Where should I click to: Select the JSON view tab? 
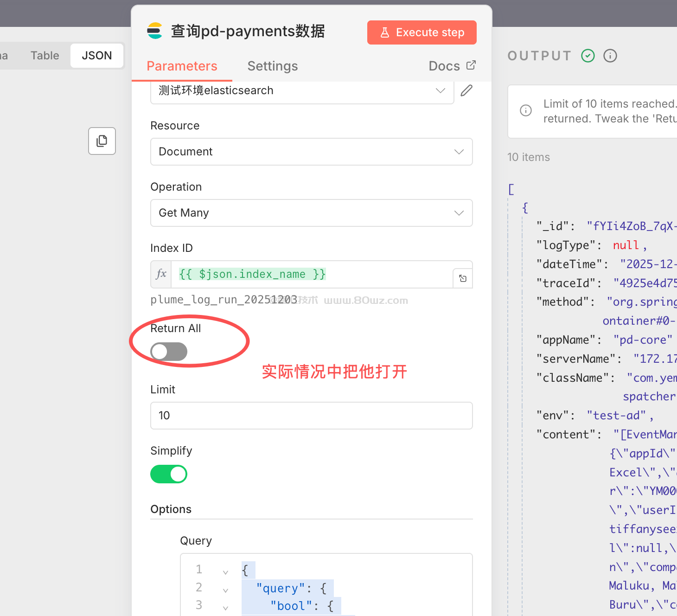(97, 56)
